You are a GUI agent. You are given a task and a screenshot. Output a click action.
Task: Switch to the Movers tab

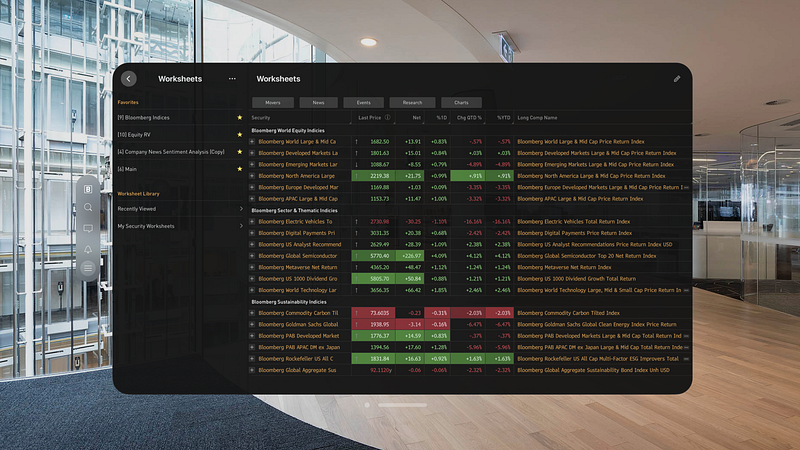pyautogui.click(x=272, y=103)
